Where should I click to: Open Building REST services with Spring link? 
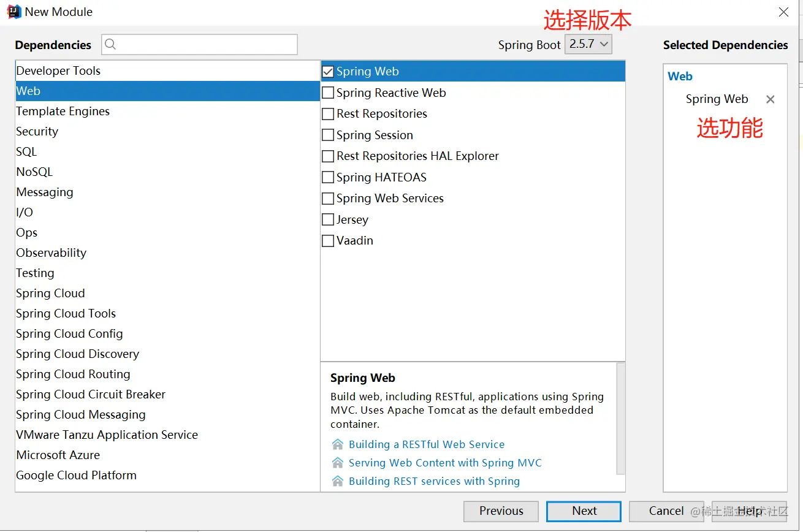tap(434, 481)
